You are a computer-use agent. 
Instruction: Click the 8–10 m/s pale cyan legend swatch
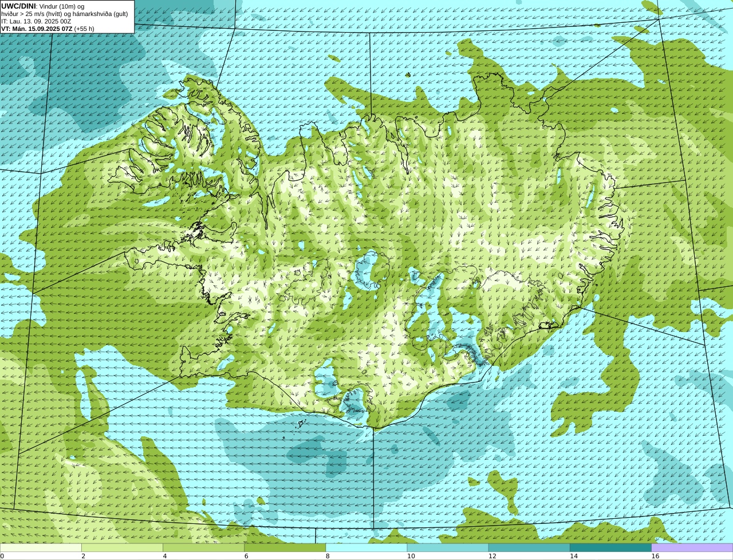[366, 547]
